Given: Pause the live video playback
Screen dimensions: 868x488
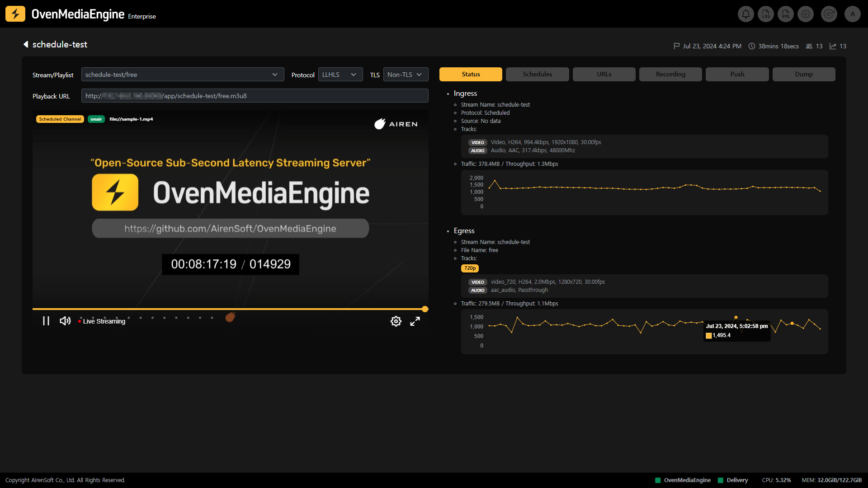Looking at the screenshot, I should (46, 321).
